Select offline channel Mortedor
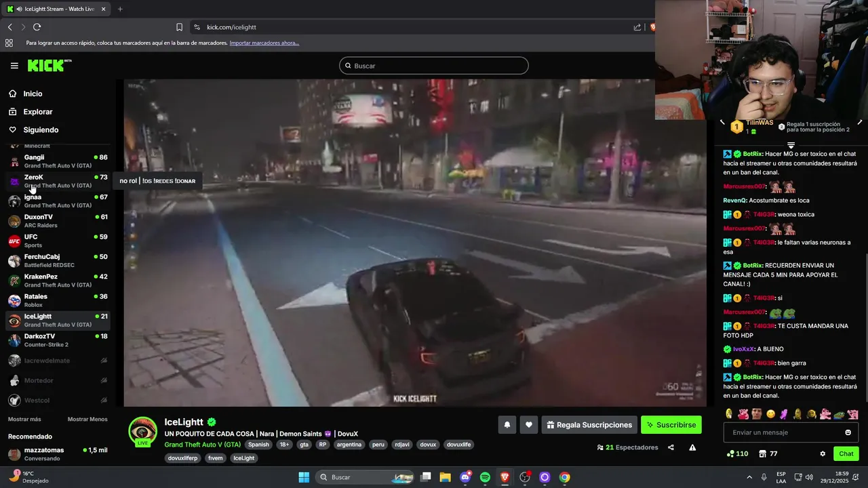 [58, 381]
